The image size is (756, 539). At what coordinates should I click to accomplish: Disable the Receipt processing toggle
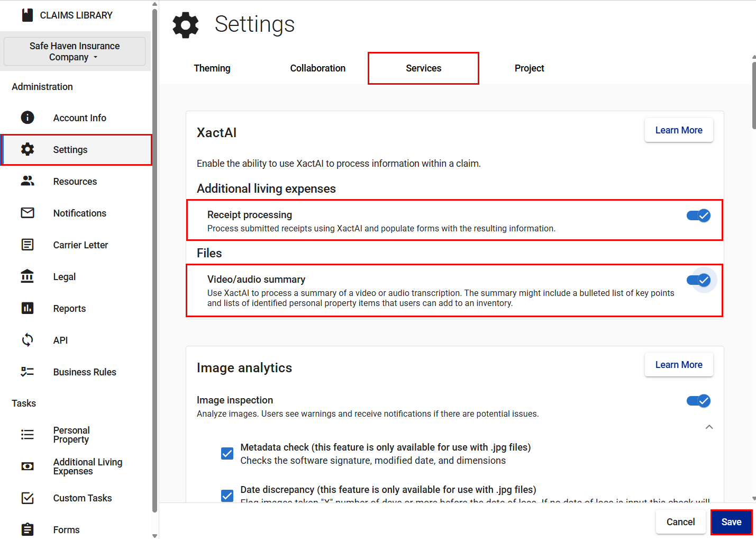click(698, 215)
